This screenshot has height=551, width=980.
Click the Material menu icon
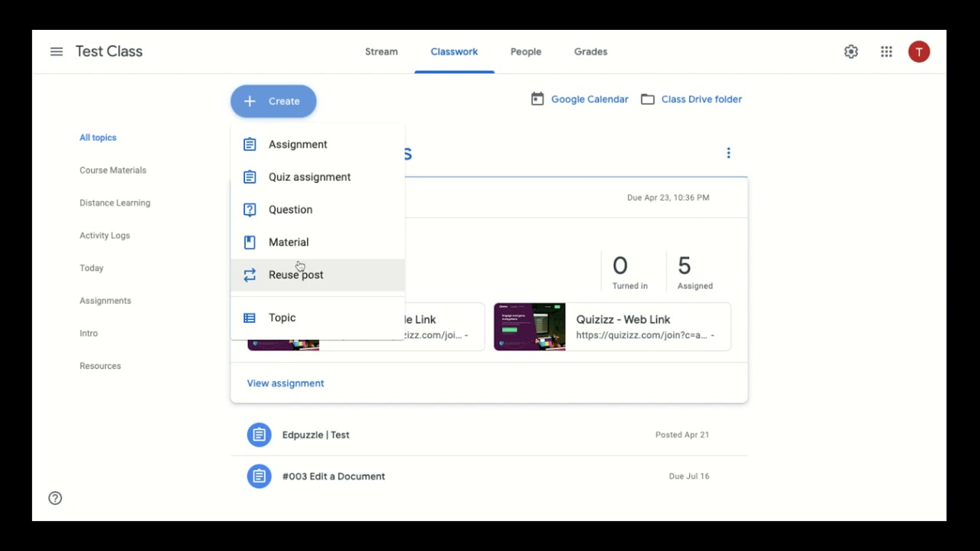pyautogui.click(x=250, y=243)
